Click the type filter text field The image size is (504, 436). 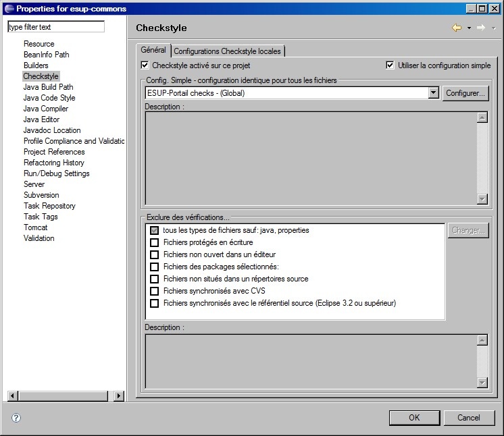55,27
